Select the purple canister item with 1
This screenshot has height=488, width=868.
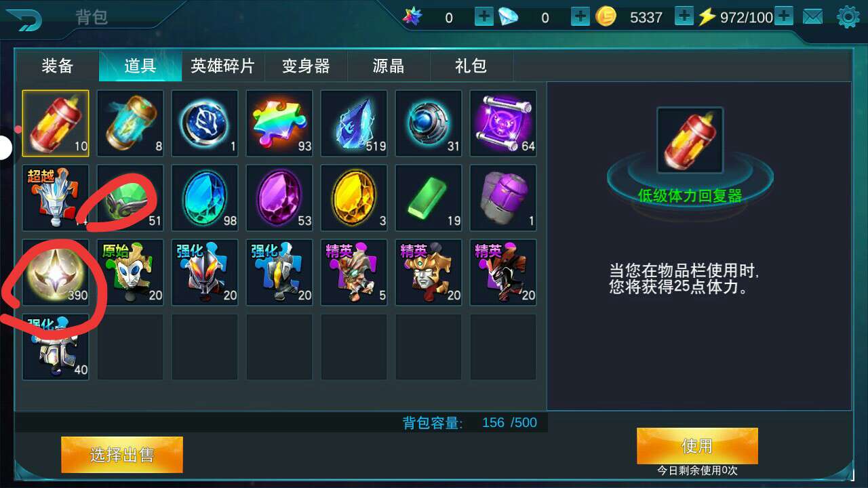503,198
